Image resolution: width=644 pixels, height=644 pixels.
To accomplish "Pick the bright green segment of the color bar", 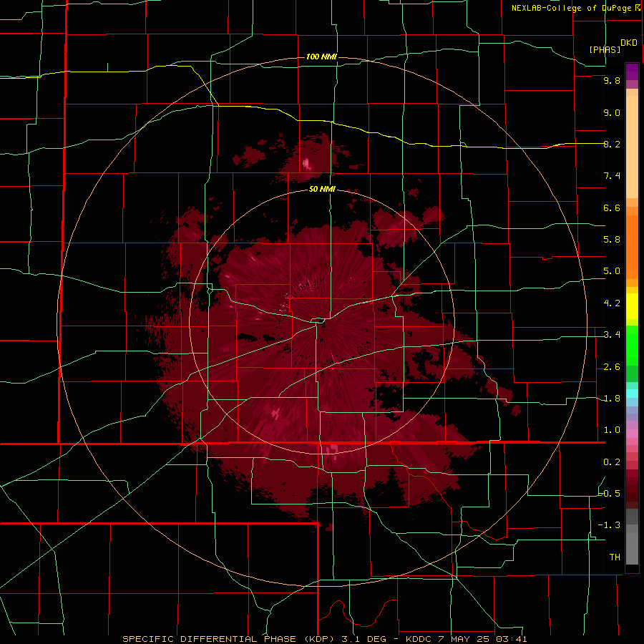I will (x=632, y=345).
